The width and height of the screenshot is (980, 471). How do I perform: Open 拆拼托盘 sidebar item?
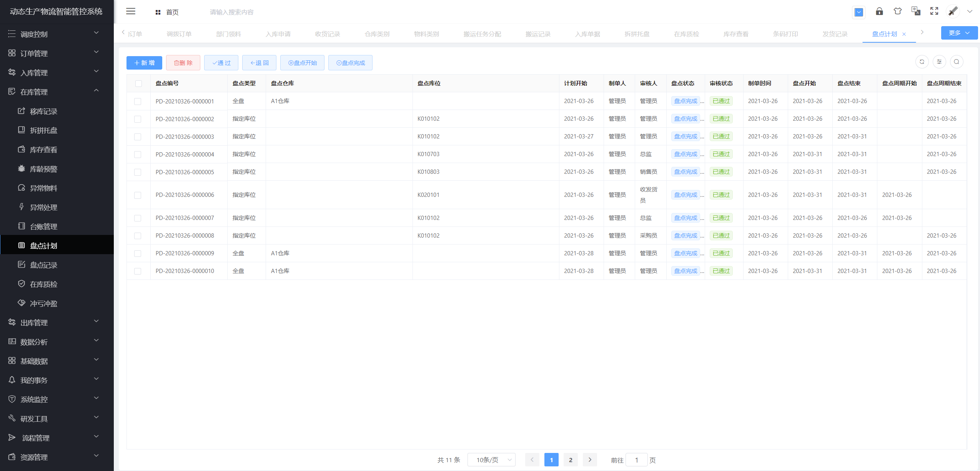point(57,130)
